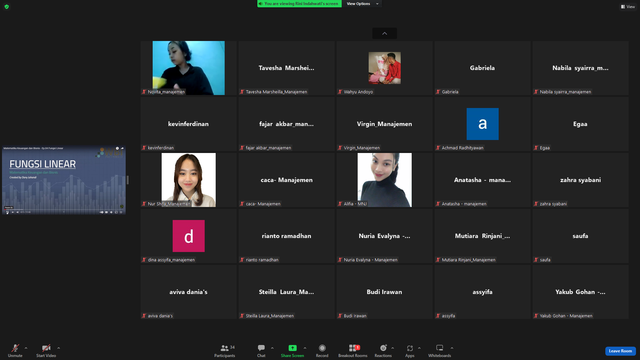The image size is (640, 360).
Task: Click muted mic icon beside Budi Irawan label
Action: point(340,316)
